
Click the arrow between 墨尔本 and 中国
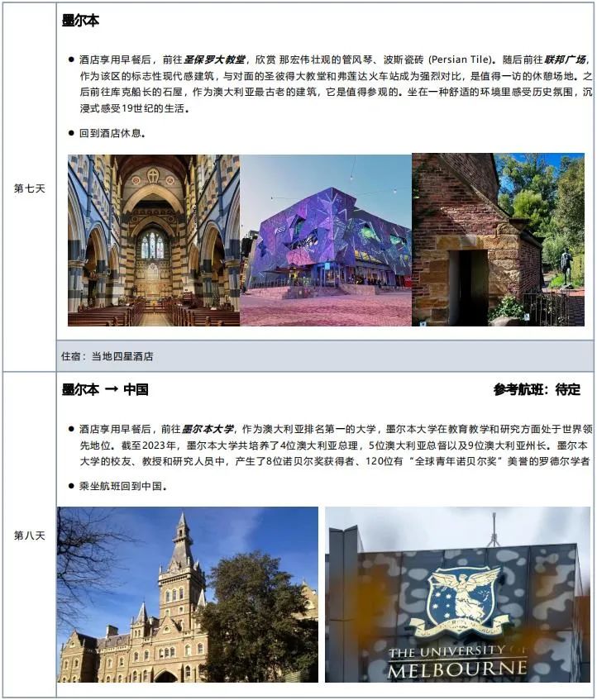coord(110,389)
